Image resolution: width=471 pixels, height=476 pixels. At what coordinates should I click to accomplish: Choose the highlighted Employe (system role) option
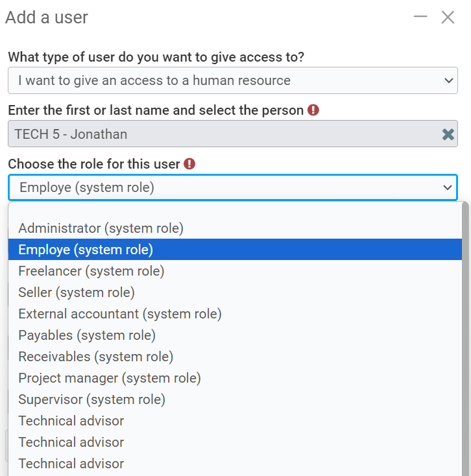[86, 250]
